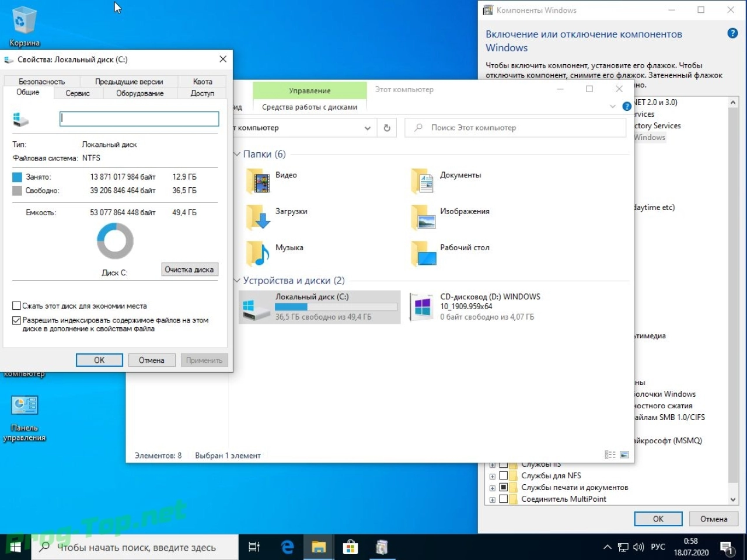Switch to the Предыдущие версии tab
Image resolution: width=747 pixels, height=560 pixels.
pyautogui.click(x=129, y=82)
